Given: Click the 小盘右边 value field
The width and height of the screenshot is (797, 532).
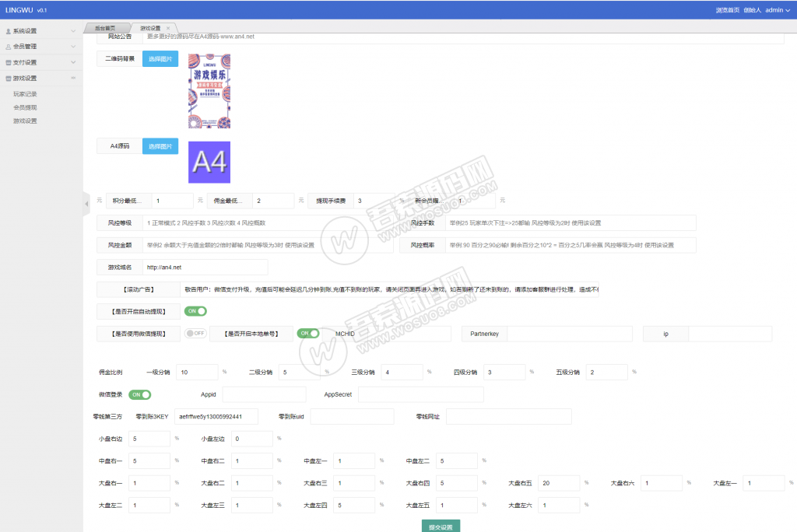Looking at the screenshot, I should (x=149, y=439).
